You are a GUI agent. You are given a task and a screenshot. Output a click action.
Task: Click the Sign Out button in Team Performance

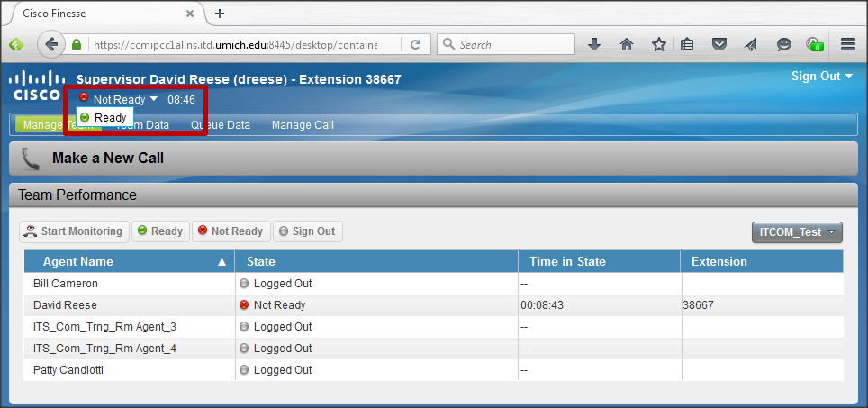coord(308,231)
